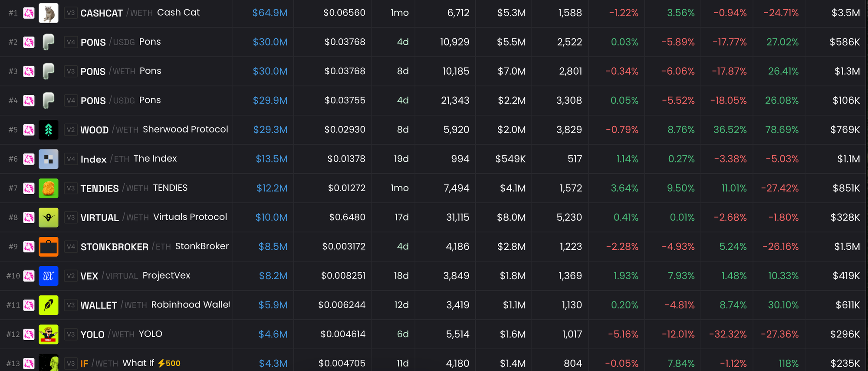Viewport: 868px width, 371px height.
Task: Click the V3 badge in CASHCAT row
Action: [71, 13]
